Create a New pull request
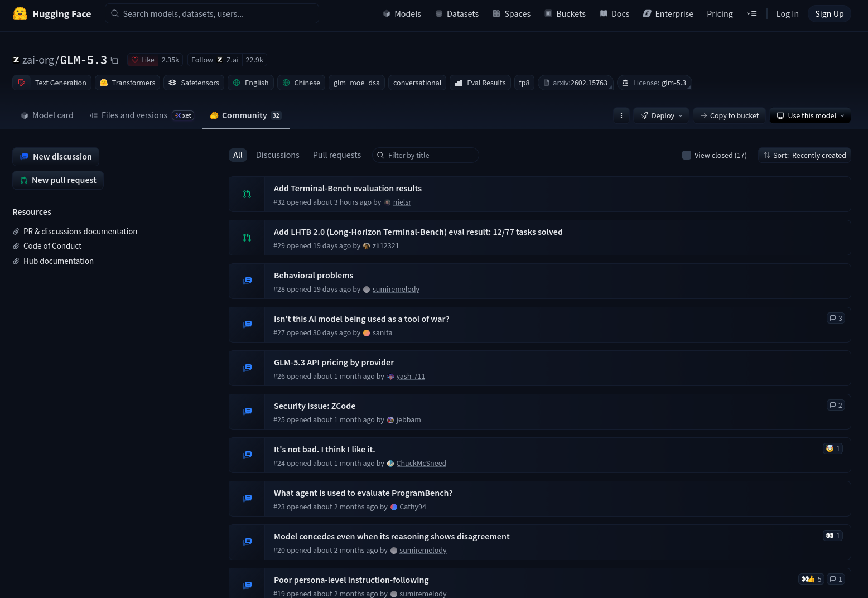 [x=58, y=180]
